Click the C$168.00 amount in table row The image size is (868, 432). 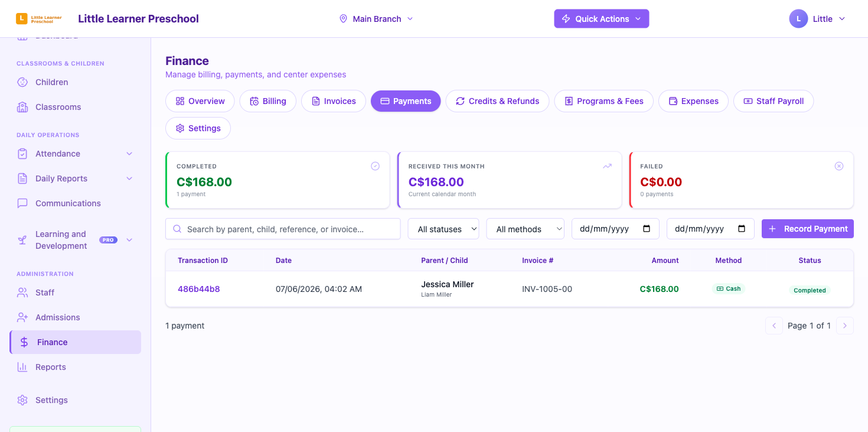coord(659,289)
